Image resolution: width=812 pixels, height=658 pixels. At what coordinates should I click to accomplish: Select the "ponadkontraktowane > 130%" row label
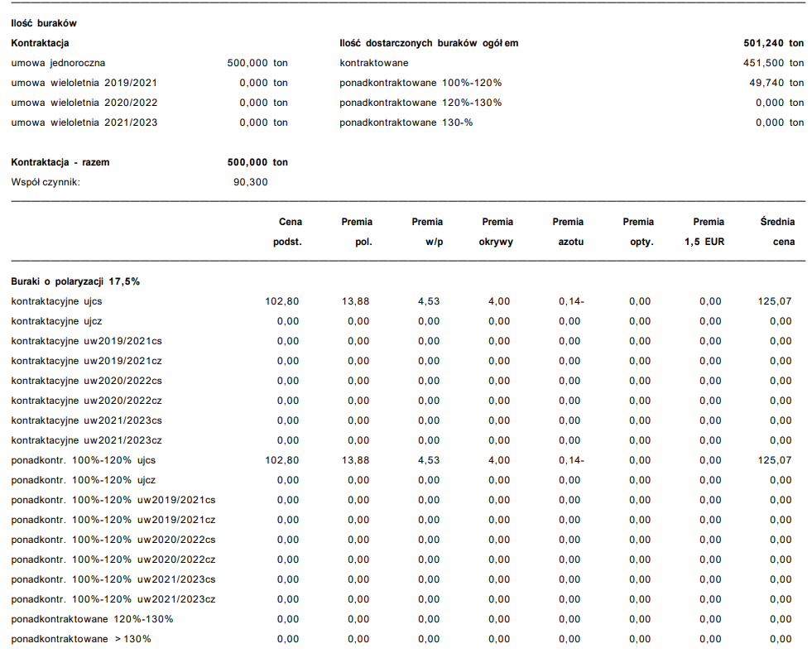[81, 639]
